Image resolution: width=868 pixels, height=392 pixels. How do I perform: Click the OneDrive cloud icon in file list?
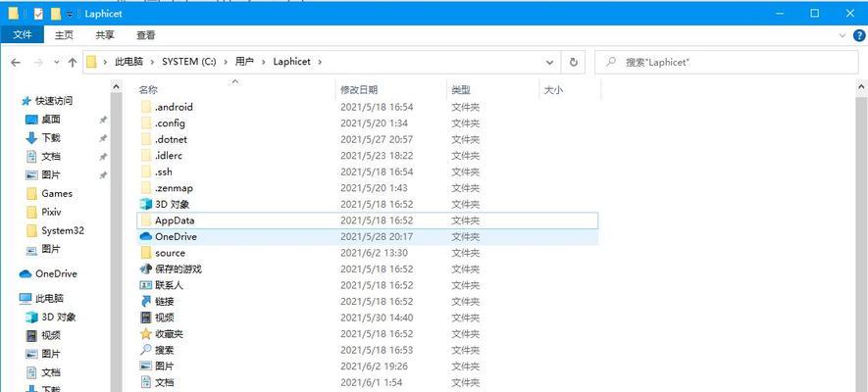coord(145,236)
